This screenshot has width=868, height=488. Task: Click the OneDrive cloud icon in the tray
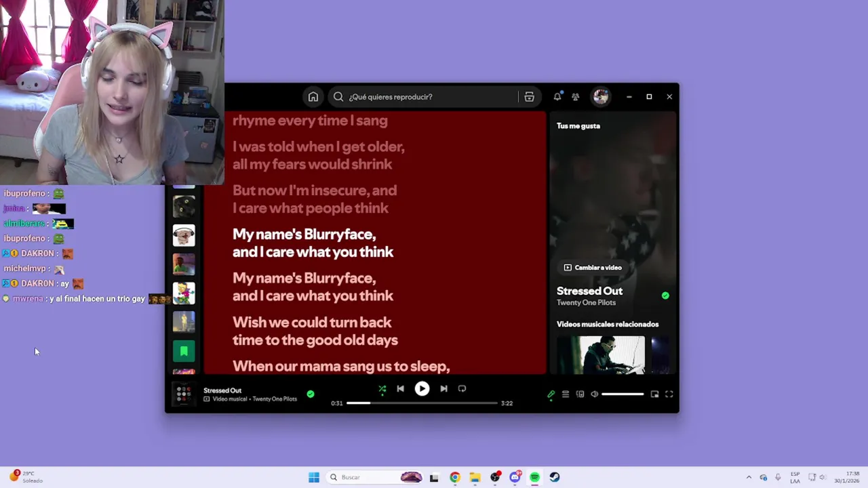click(764, 477)
